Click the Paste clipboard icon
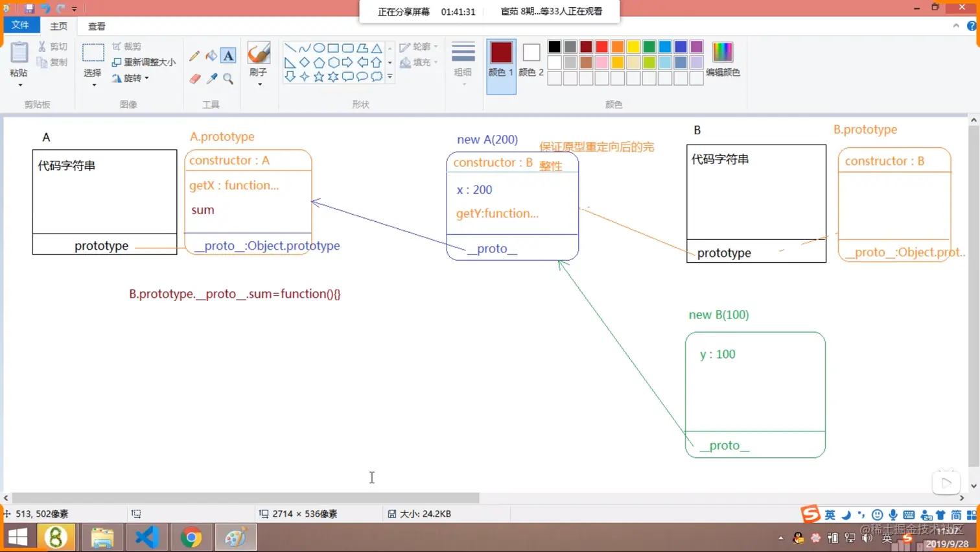 pos(19,53)
